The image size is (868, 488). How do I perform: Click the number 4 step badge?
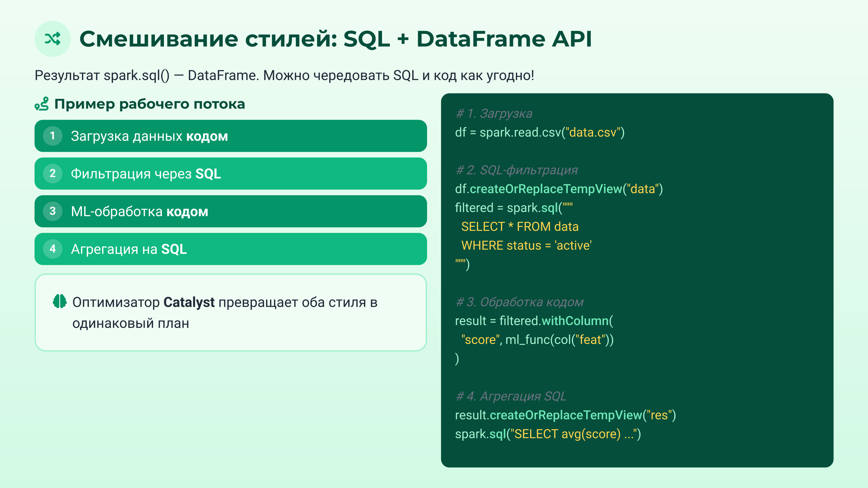click(x=52, y=249)
